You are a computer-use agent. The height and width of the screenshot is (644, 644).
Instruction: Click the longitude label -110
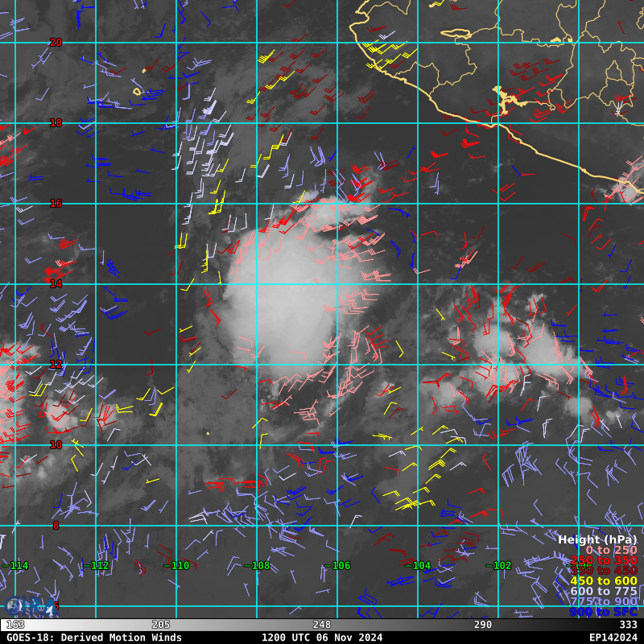point(176,566)
